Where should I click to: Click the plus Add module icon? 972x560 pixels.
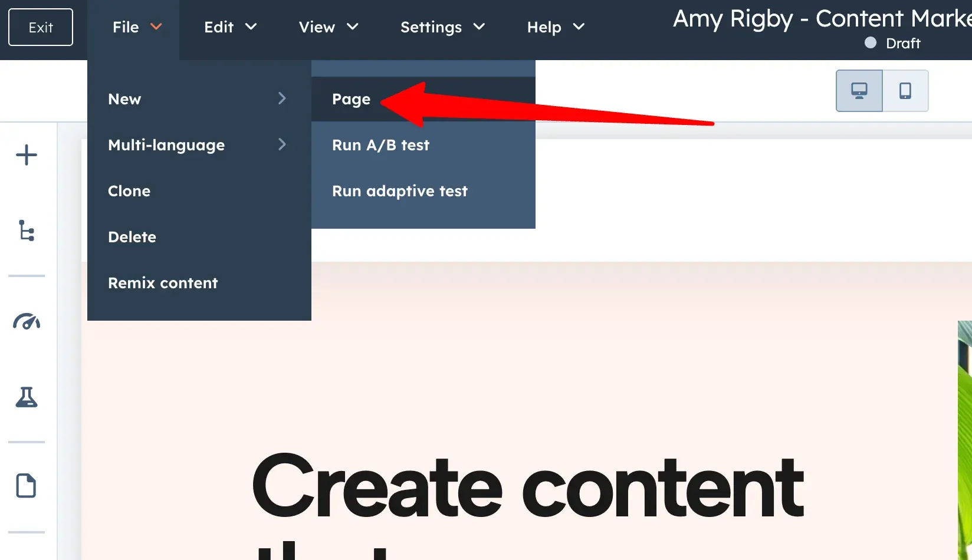tap(27, 155)
